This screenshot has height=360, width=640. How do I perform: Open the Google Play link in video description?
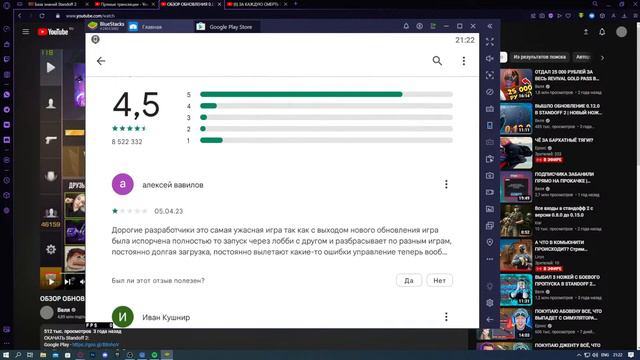pos(95,345)
